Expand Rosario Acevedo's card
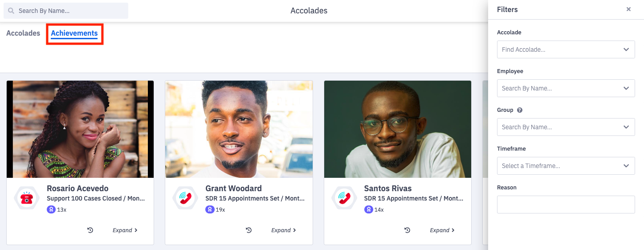This screenshot has width=644, height=250. [x=125, y=230]
